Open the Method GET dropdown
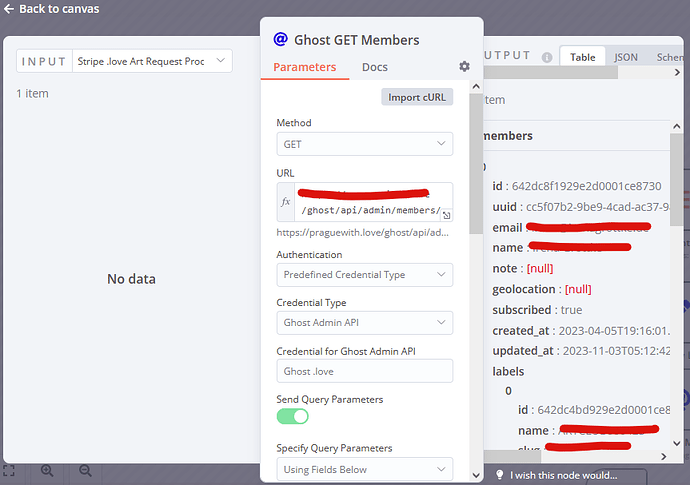The image size is (690, 485). 365,144
